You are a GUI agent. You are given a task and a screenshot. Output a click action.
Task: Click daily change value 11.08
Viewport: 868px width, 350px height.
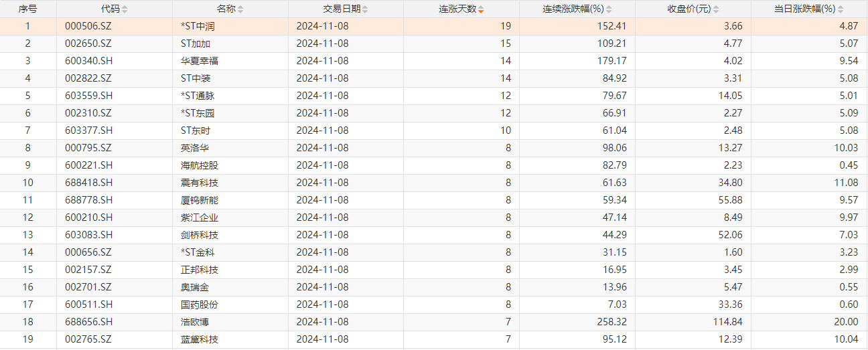[x=847, y=183]
